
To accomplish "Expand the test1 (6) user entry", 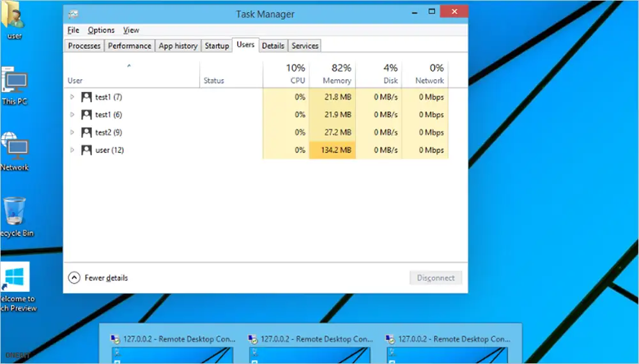I will pos(72,115).
